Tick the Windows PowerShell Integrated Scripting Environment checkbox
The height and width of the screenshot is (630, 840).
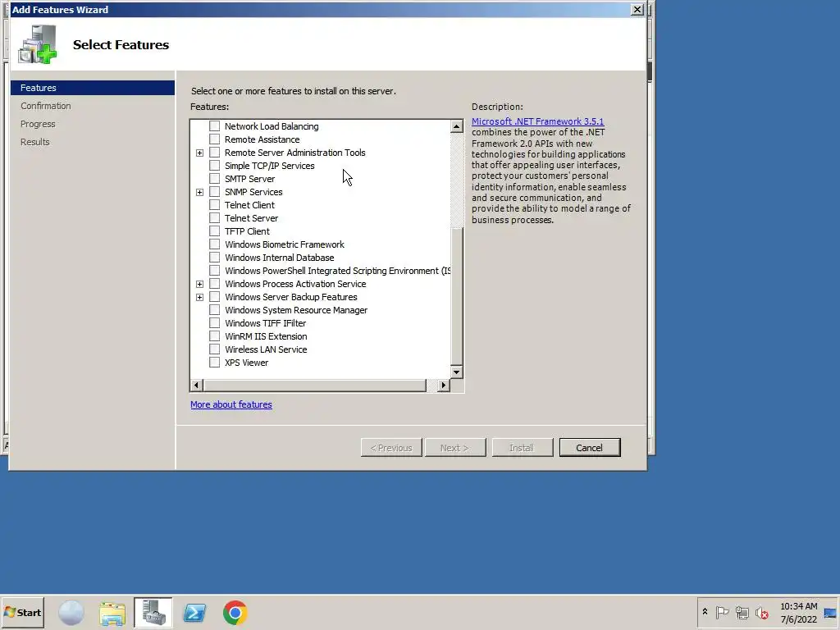214,271
